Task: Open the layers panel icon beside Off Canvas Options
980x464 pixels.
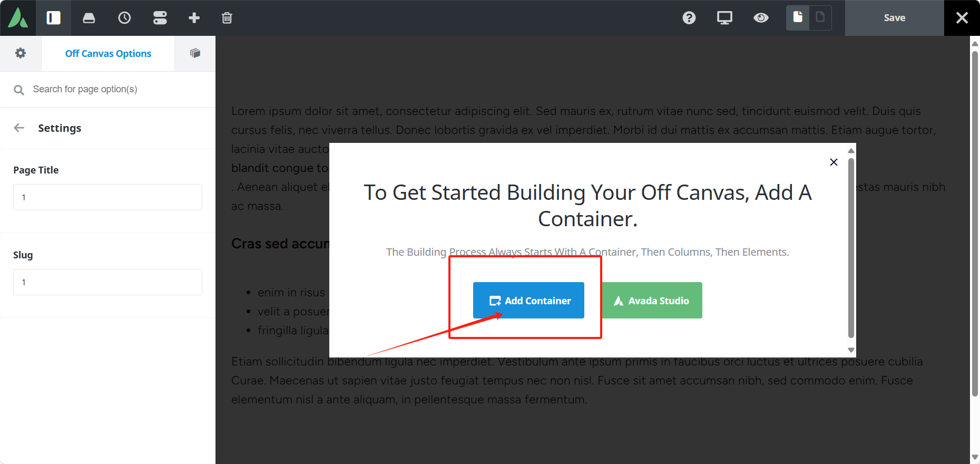Action: (194, 53)
